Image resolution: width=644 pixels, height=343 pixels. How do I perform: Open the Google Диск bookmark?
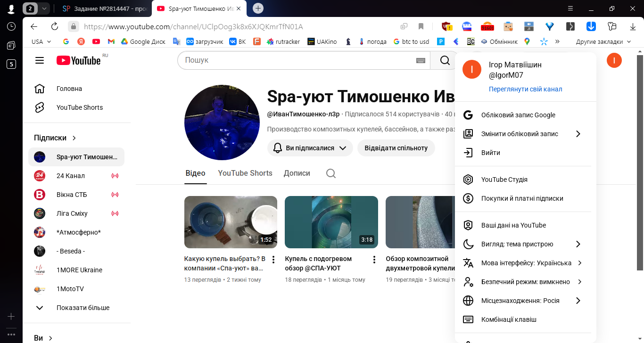pyautogui.click(x=143, y=41)
